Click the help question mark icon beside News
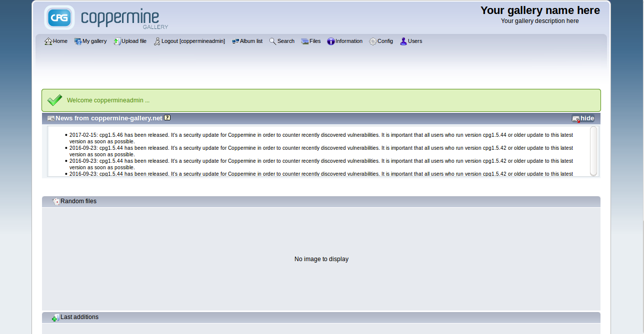Screen dimensions: 644x334 167,118
